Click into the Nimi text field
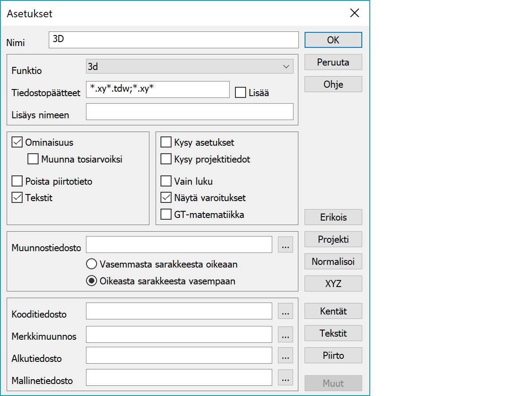Viewport: 532px width, 396px height. [173, 40]
